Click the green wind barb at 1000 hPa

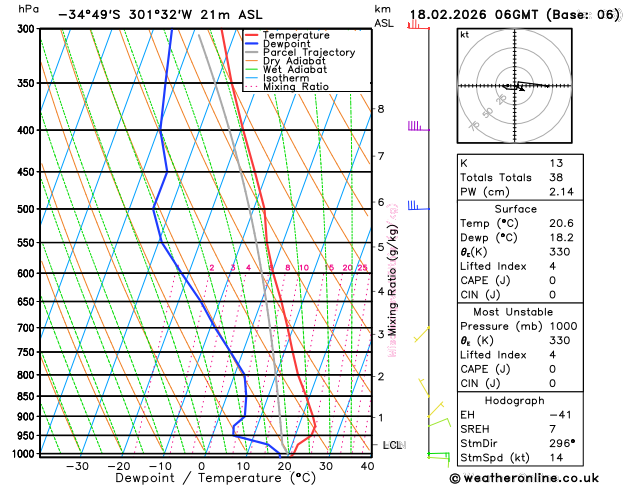438,459
